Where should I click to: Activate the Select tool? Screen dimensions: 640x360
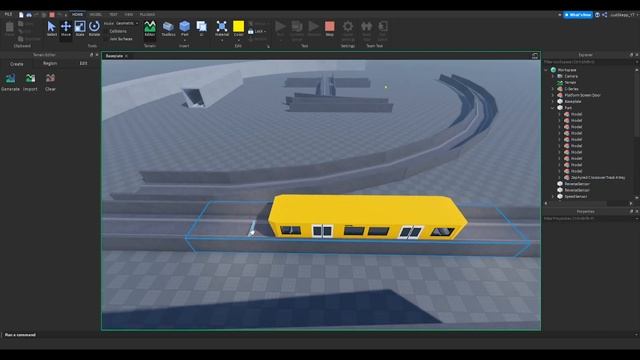[51, 28]
